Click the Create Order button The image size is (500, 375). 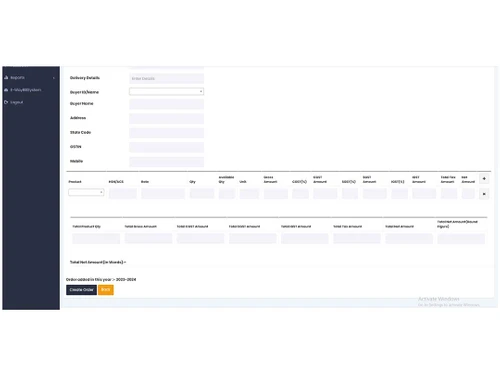pos(81,290)
